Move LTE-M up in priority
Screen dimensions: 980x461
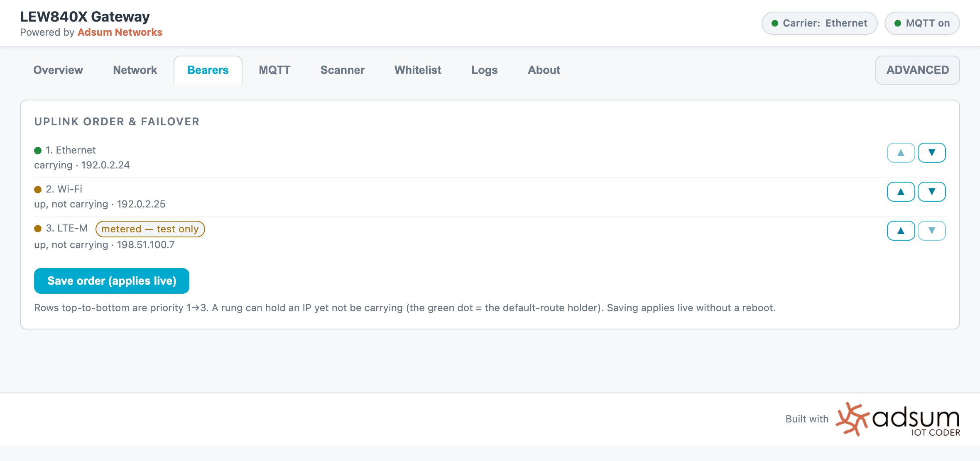pyautogui.click(x=901, y=231)
